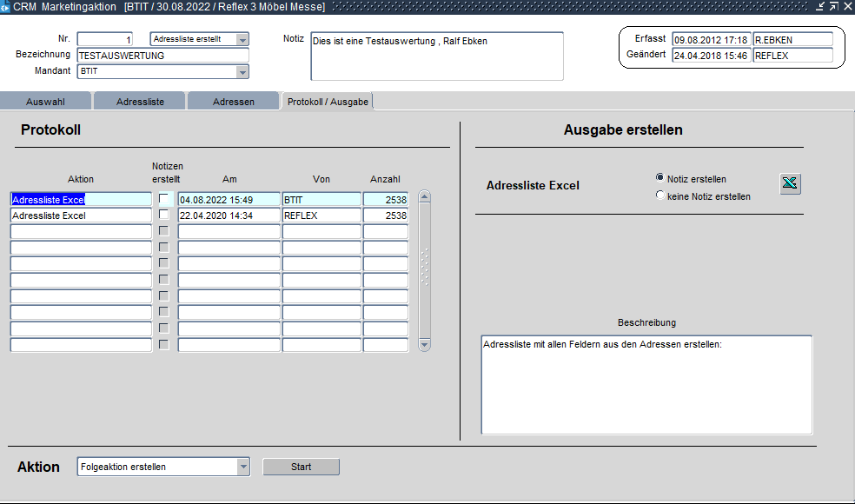
Task: Toggle Notizen erstellt checkbox in second row
Action: tap(163, 215)
